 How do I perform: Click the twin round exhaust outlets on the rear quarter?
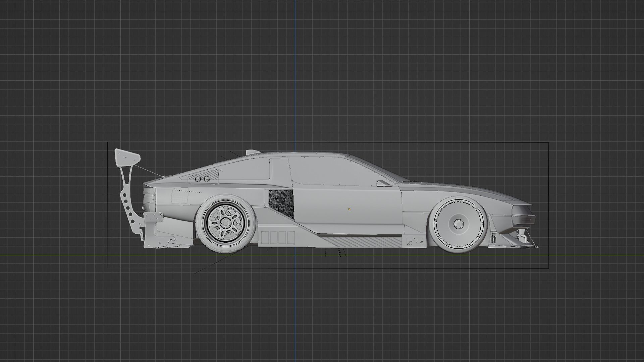203,180
